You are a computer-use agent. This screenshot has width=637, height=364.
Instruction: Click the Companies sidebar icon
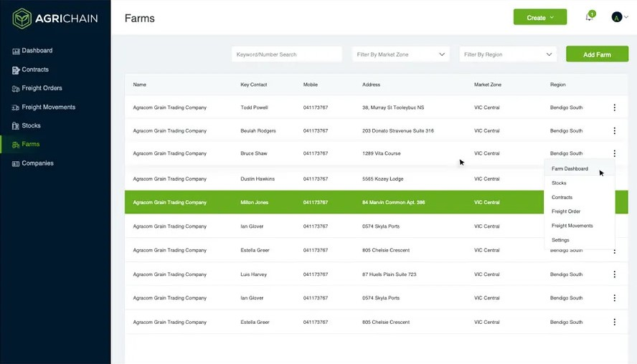point(16,163)
